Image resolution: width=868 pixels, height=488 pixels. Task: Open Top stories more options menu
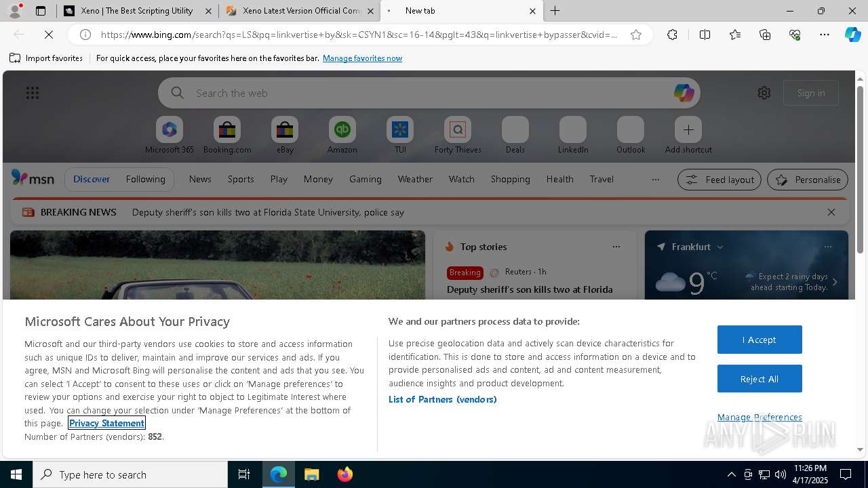(x=616, y=247)
